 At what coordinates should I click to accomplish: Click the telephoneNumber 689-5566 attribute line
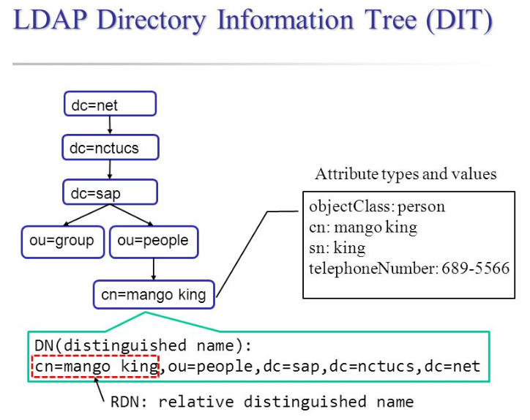[409, 269]
